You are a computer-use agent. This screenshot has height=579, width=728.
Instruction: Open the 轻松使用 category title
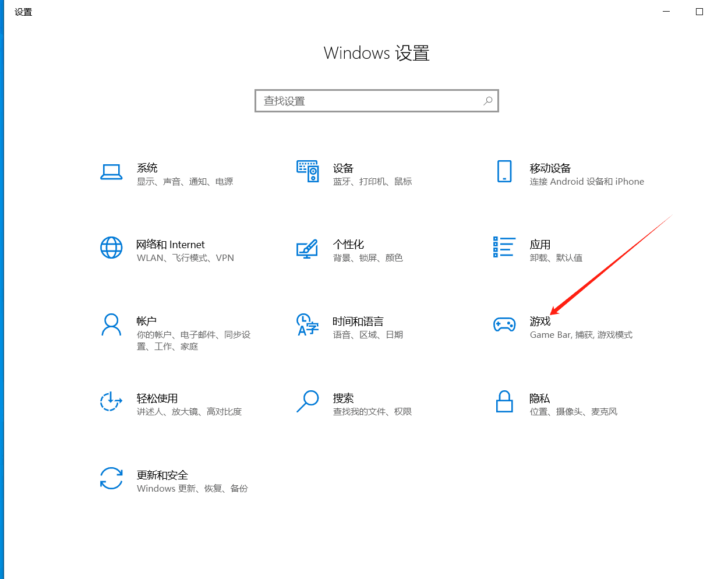(x=157, y=398)
